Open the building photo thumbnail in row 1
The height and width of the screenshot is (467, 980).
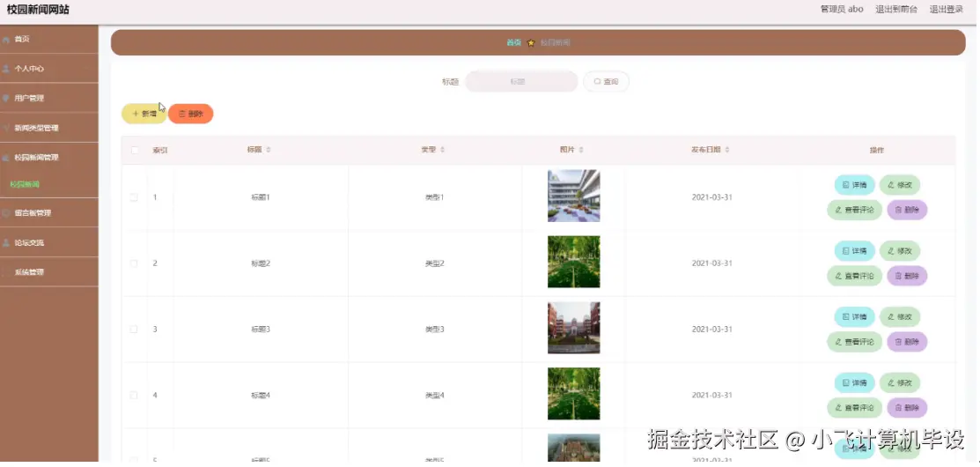pyautogui.click(x=574, y=196)
